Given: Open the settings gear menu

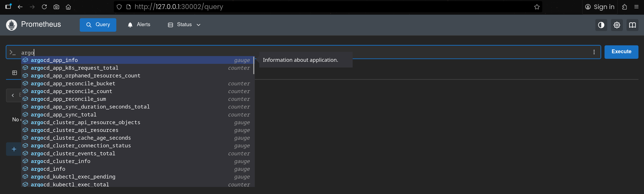Looking at the screenshot, I should pos(617,25).
